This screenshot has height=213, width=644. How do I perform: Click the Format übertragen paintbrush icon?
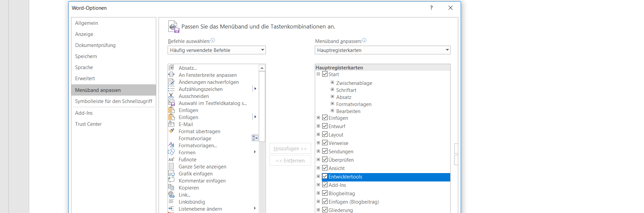click(171, 131)
